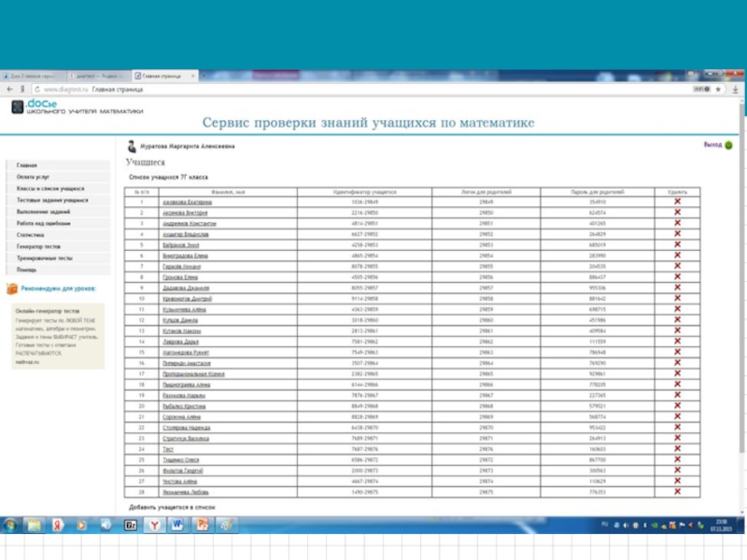Delete Виноградова Елена via red X

[677, 255]
